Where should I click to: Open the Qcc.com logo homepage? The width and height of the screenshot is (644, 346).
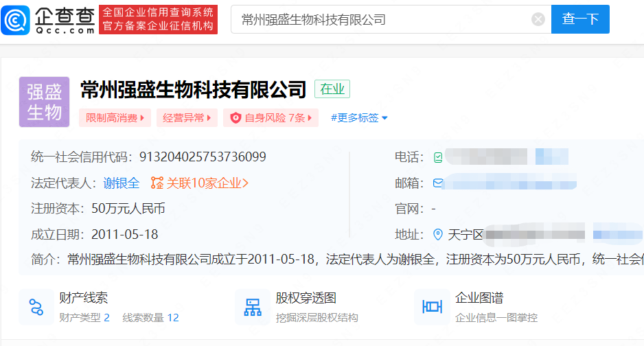point(48,20)
